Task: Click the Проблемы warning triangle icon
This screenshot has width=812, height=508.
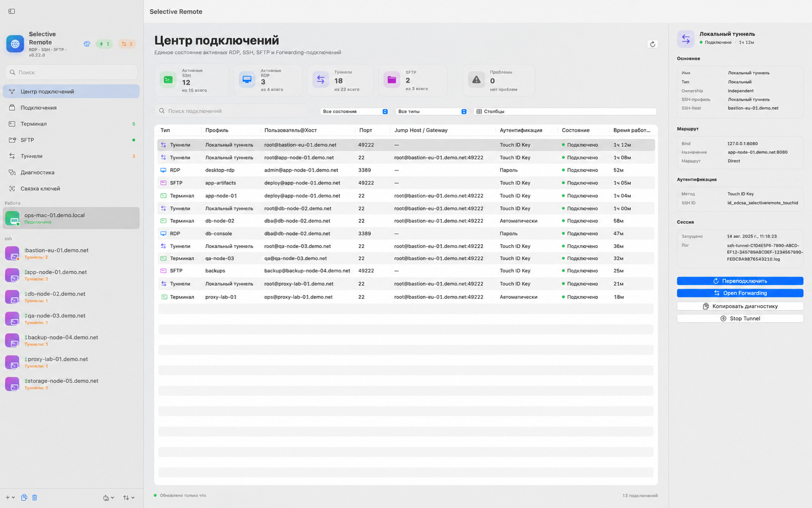Action: [476, 80]
